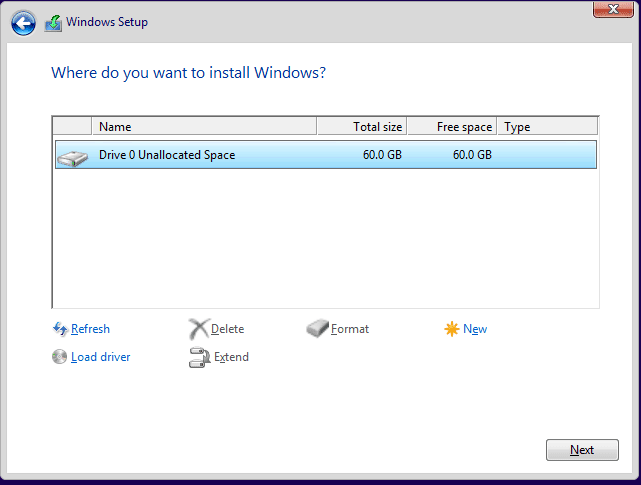Open the Load driver link
The height and width of the screenshot is (485, 641).
tap(101, 357)
